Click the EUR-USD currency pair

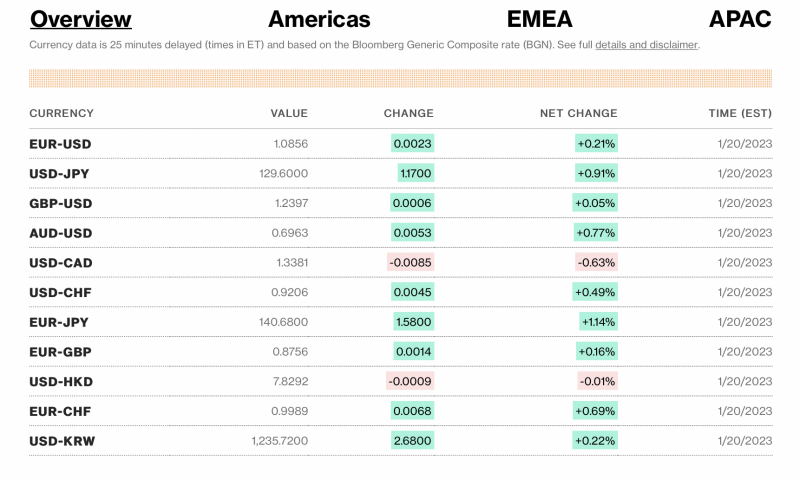60,144
